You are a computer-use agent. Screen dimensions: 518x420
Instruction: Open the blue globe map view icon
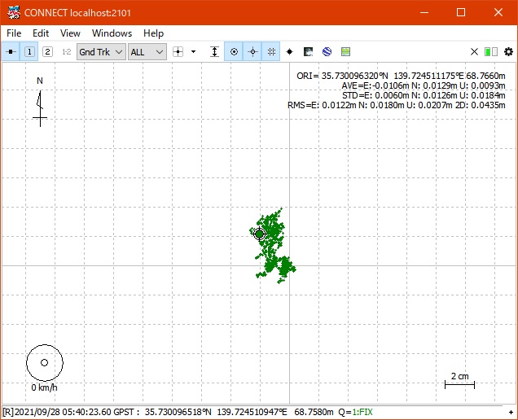(327, 51)
